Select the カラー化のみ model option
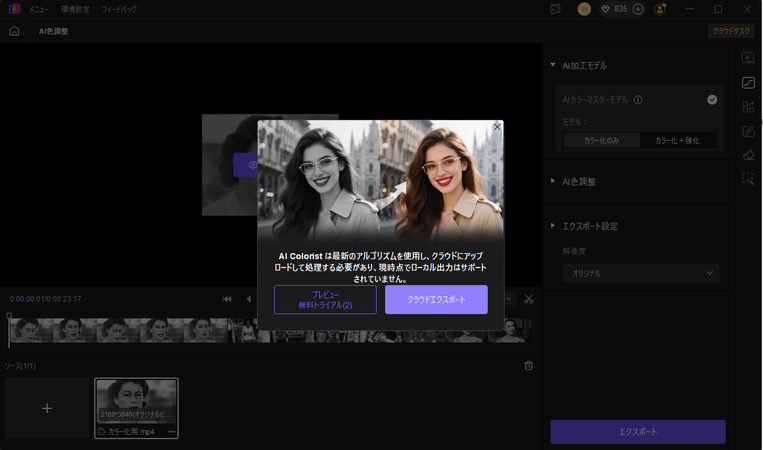Viewport: 763px width, 450px height. pyautogui.click(x=600, y=141)
